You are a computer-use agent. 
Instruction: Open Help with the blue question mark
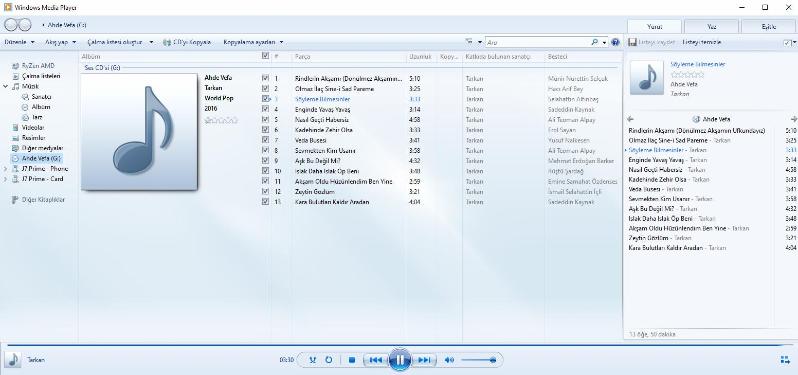tap(615, 42)
